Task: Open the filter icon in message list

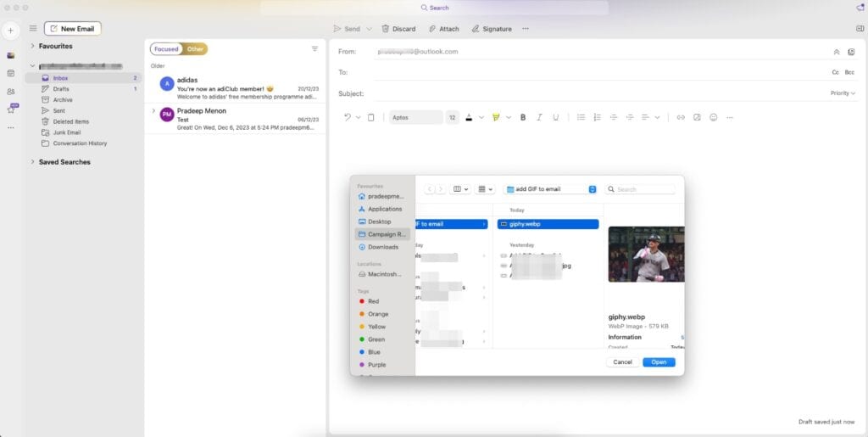Action: (x=315, y=48)
